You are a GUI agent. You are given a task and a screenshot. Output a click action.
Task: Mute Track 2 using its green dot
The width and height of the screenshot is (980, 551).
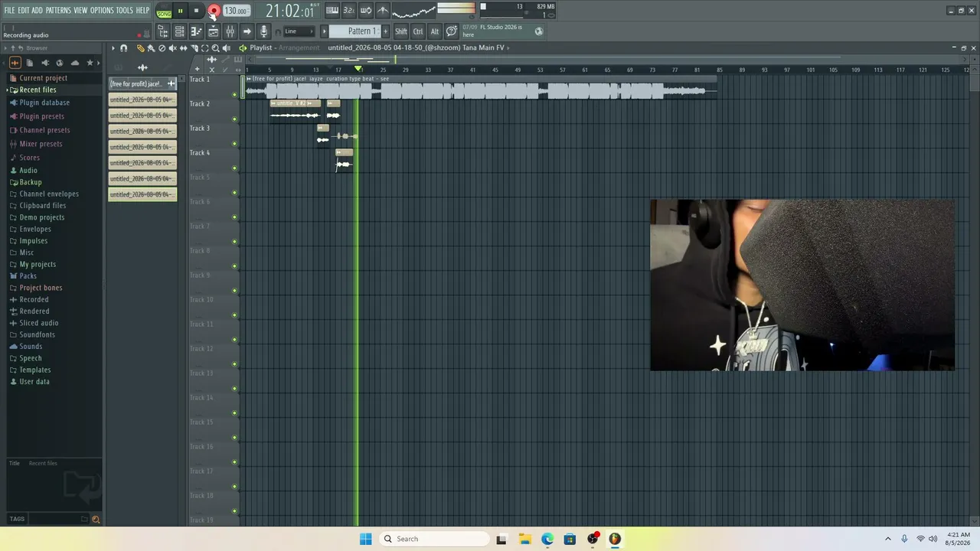coord(234,119)
